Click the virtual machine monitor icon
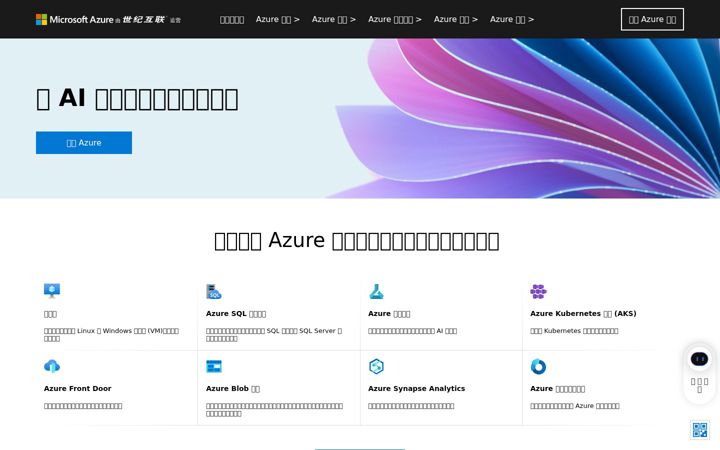The width and height of the screenshot is (720, 450). [52, 291]
